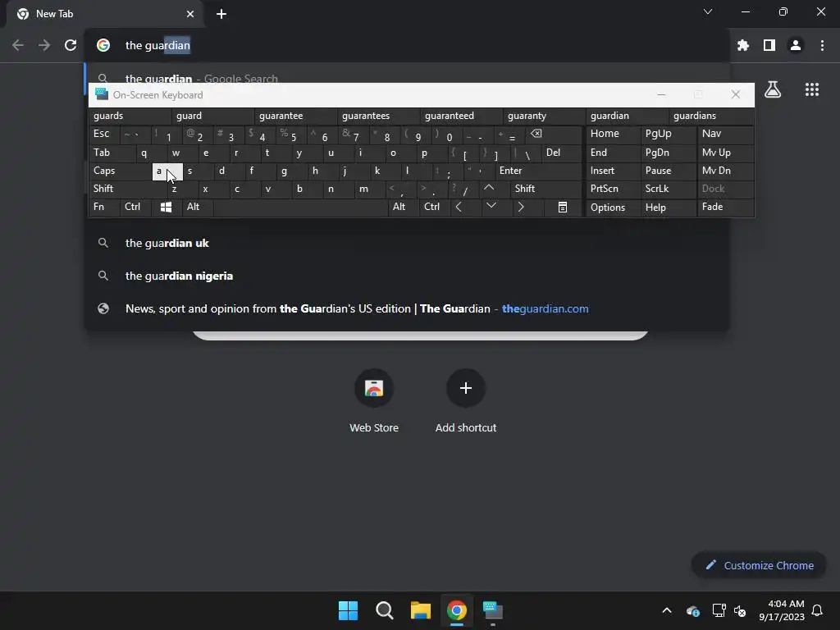Click the Enter key
This screenshot has width=840, height=630.
point(538,171)
